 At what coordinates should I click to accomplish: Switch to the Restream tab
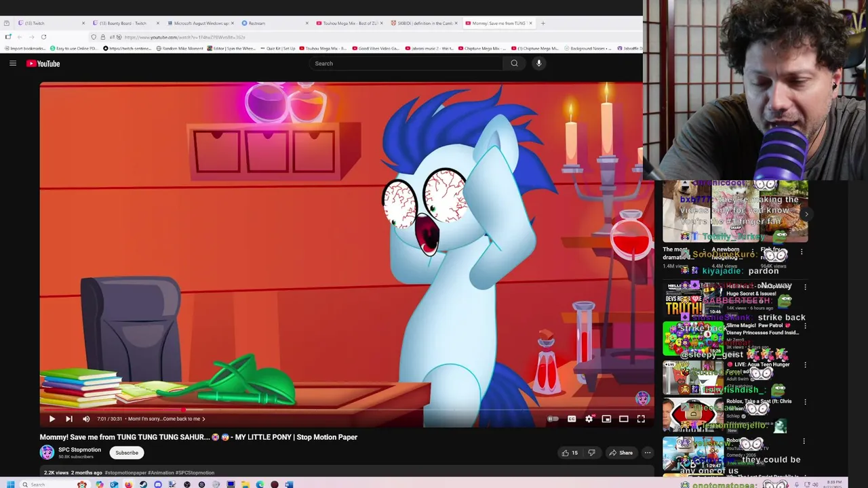click(275, 23)
